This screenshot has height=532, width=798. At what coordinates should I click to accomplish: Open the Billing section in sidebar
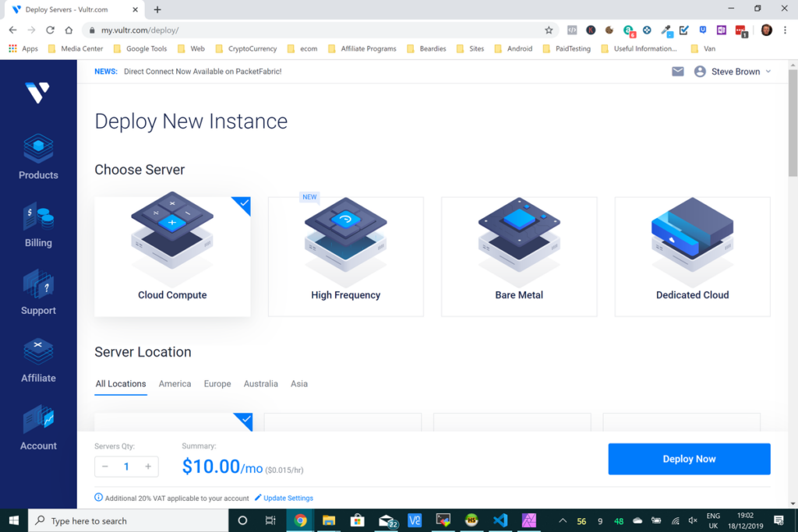(38, 225)
